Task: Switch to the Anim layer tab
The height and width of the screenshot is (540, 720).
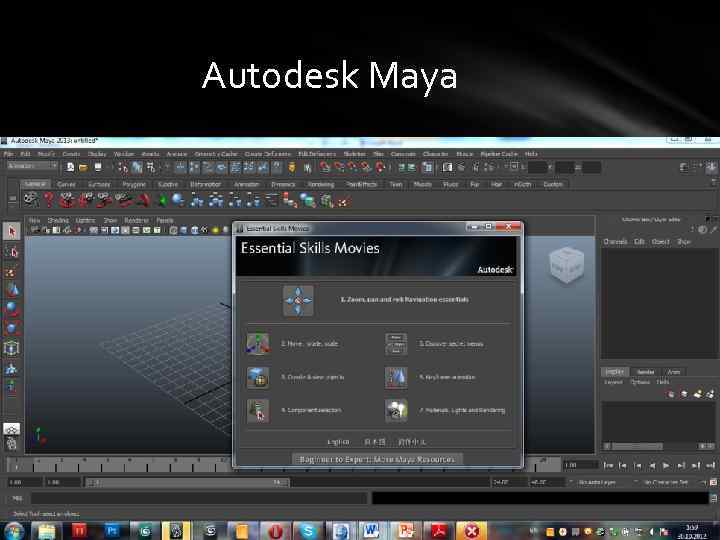Action: pyautogui.click(x=674, y=372)
